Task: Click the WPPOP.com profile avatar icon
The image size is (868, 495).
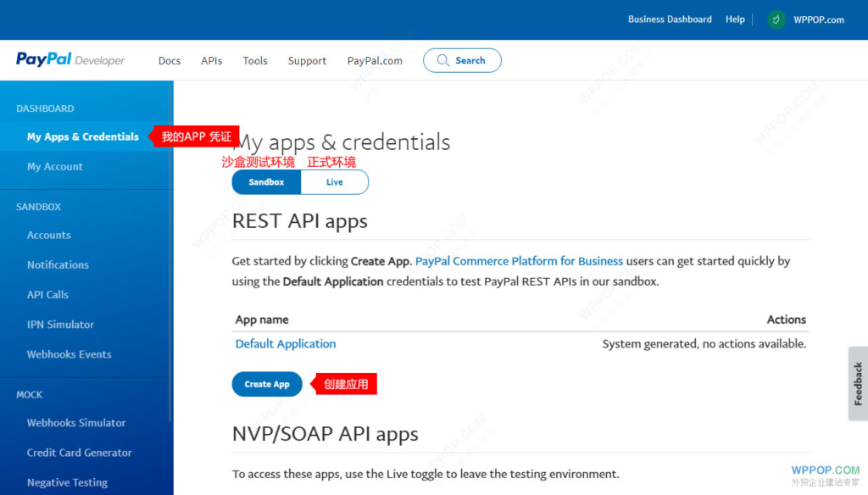Action: click(776, 19)
